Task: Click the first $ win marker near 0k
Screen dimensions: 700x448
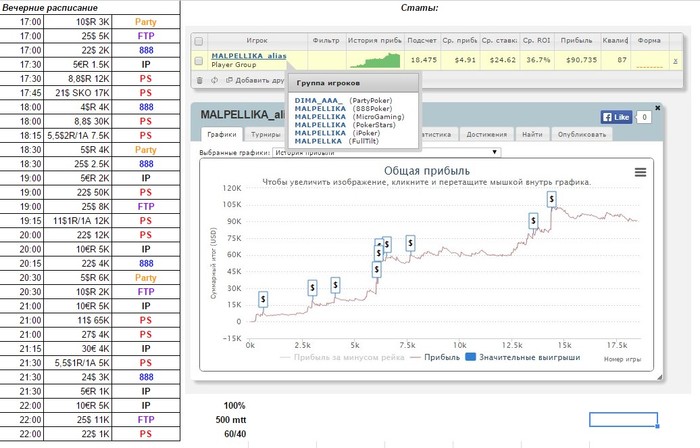Action: point(263,299)
